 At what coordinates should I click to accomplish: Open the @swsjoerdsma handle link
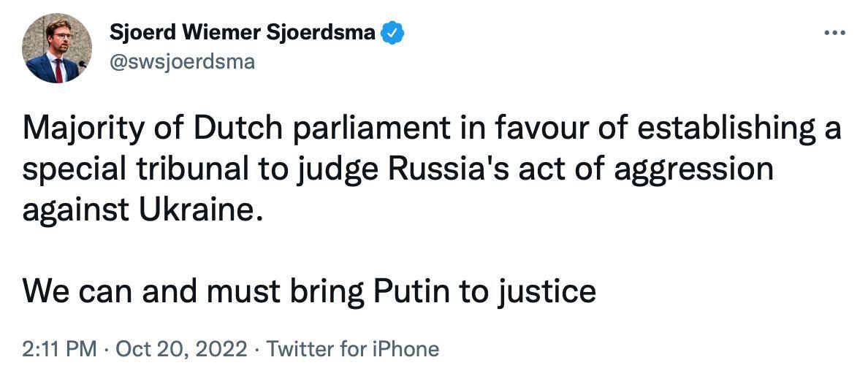click(182, 62)
